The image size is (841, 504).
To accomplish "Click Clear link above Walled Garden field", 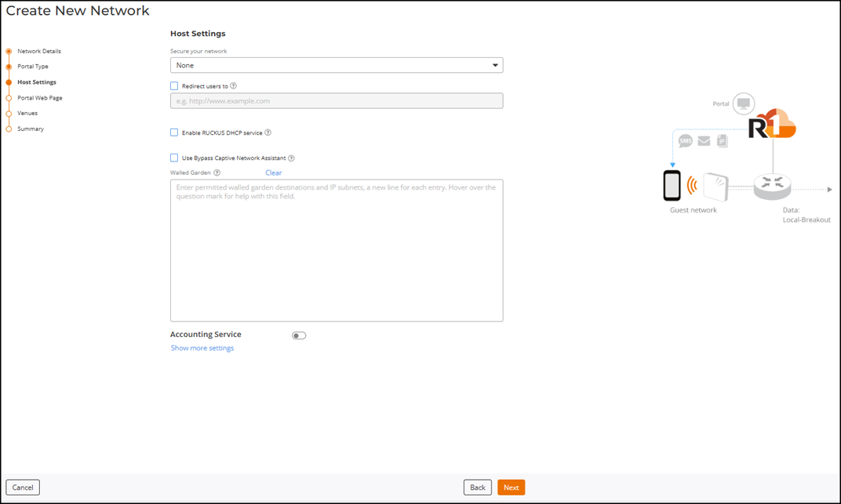I will click(x=273, y=172).
